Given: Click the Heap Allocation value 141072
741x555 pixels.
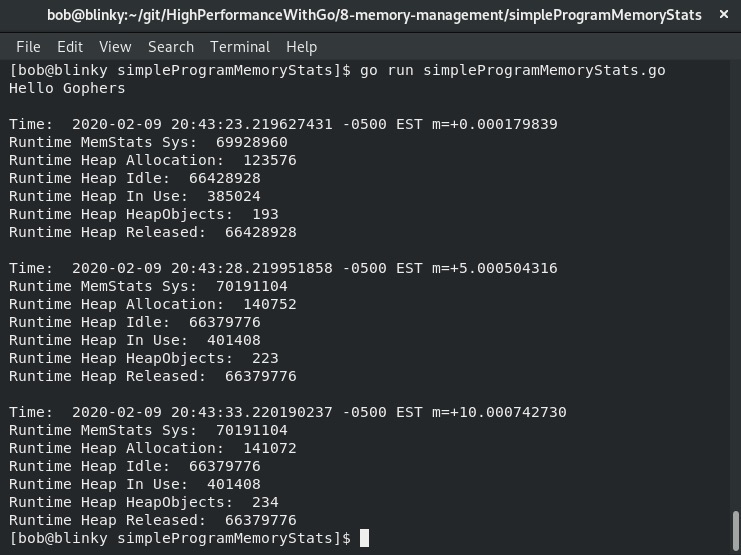Looking at the screenshot, I should [x=270, y=448].
